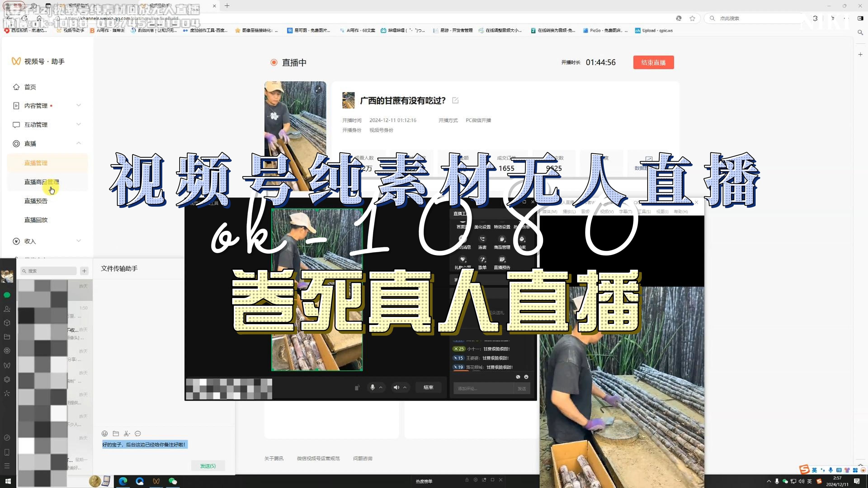Screen dimensions: 868x488
Task: Select the Channels icon in WeChat sidebar
Action: (x=7, y=365)
